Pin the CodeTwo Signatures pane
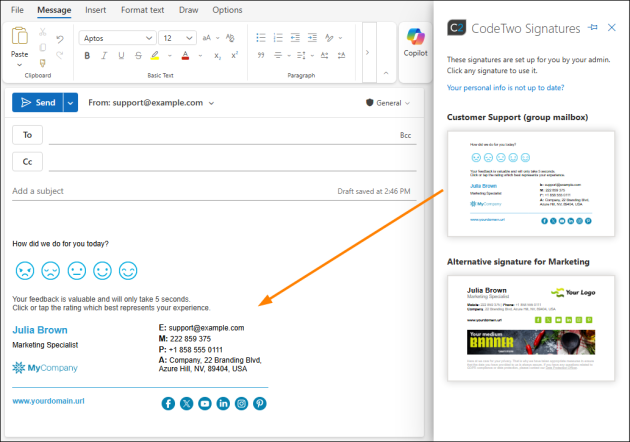The width and height of the screenshot is (630, 442). 593,28
